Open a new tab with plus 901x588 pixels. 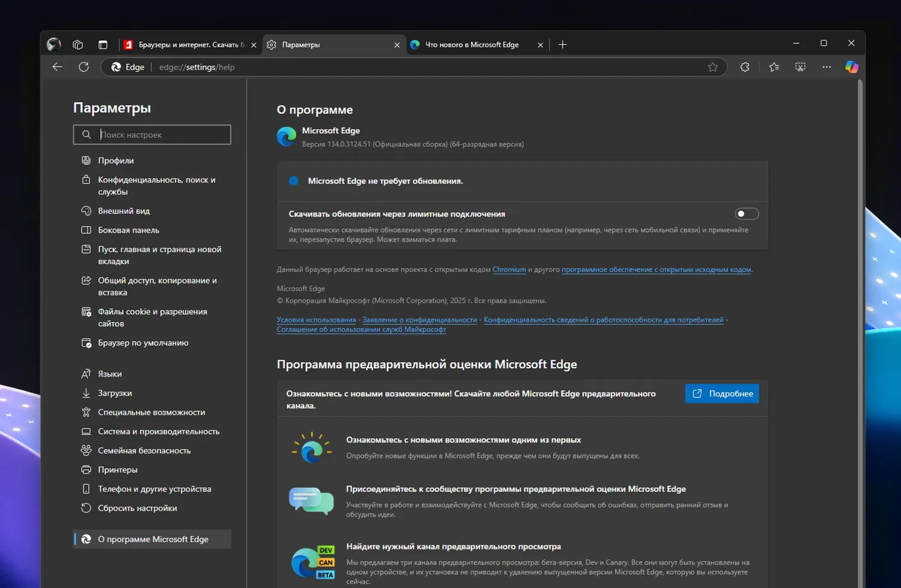click(x=562, y=44)
